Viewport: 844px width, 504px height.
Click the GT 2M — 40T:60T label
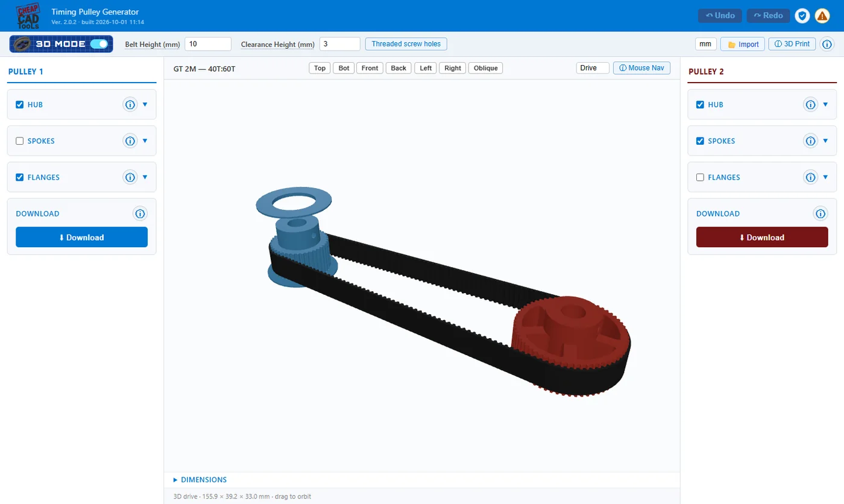click(x=204, y=68)
